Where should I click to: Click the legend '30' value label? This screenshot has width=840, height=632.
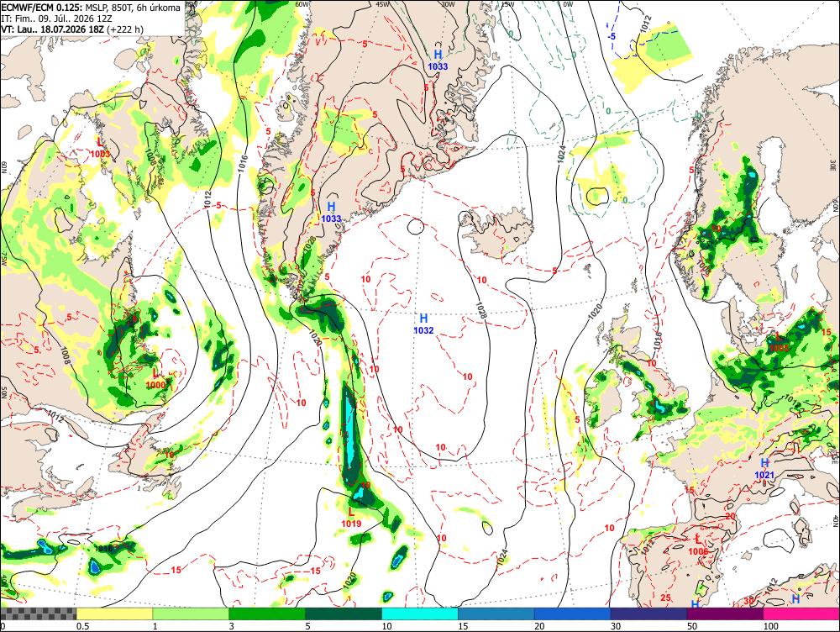click(x=616, y=626)
